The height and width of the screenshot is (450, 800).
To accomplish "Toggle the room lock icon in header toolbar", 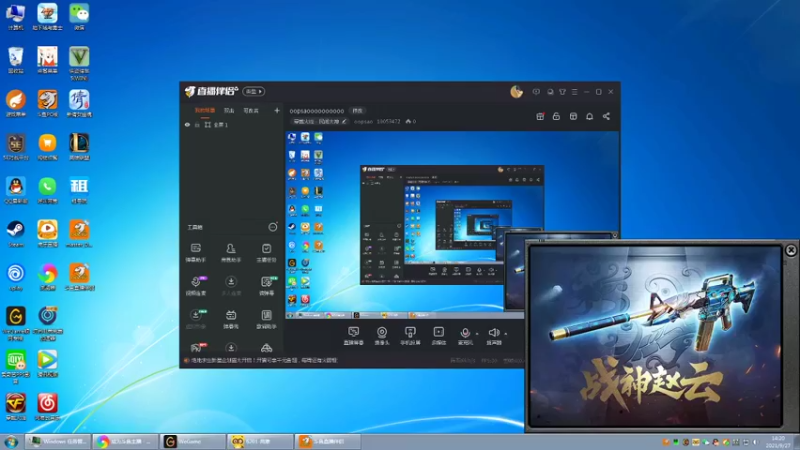I will click(x=556, y=116).
